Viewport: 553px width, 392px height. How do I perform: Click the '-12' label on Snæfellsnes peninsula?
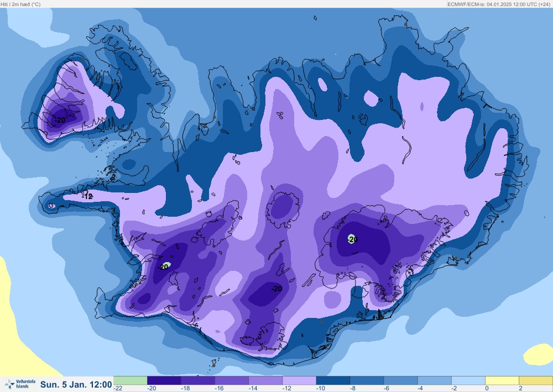[x=87, y=196]
